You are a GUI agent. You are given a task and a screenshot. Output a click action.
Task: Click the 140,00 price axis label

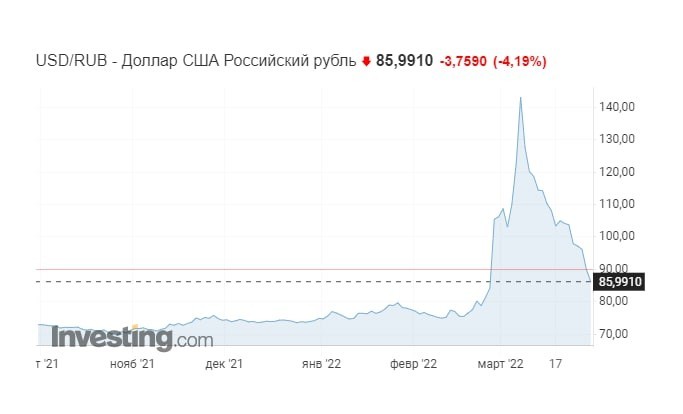point(615,107)
